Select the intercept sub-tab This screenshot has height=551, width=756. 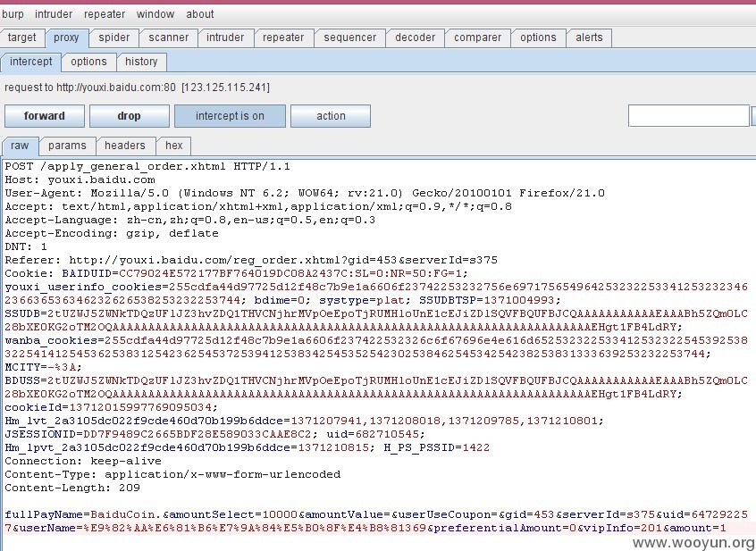coord(31,62)
